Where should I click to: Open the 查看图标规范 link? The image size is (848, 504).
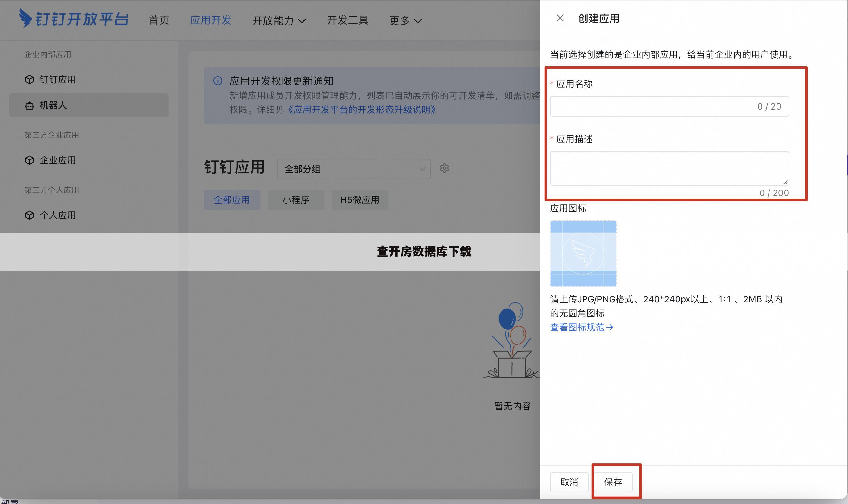click(x=582, y=327)
